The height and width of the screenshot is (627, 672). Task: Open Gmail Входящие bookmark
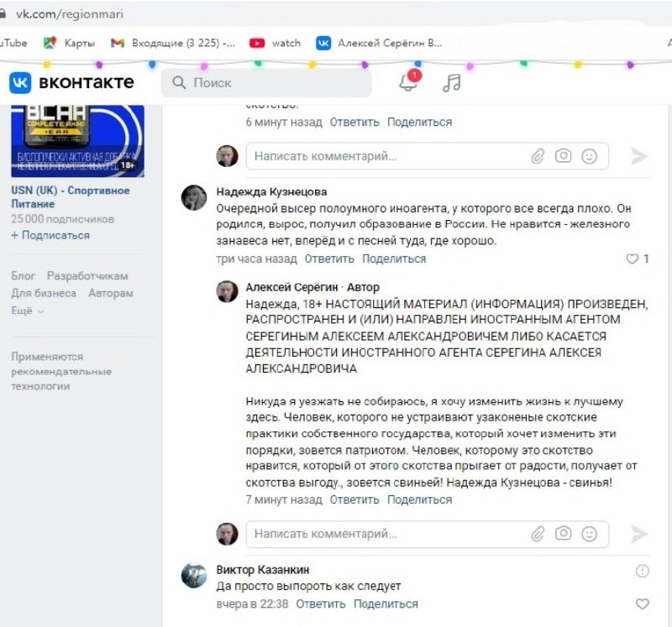pos(173,43)
